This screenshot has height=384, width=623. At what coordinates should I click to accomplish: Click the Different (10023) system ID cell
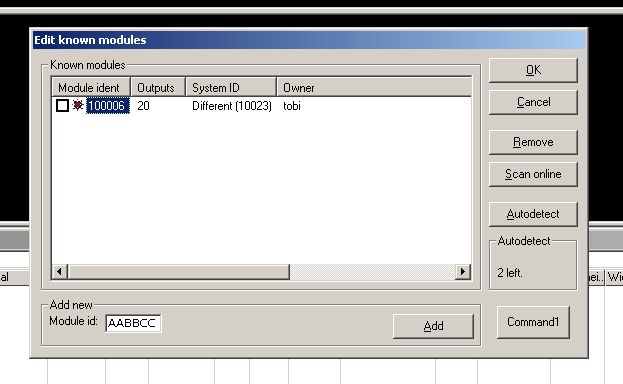point(232,106)
